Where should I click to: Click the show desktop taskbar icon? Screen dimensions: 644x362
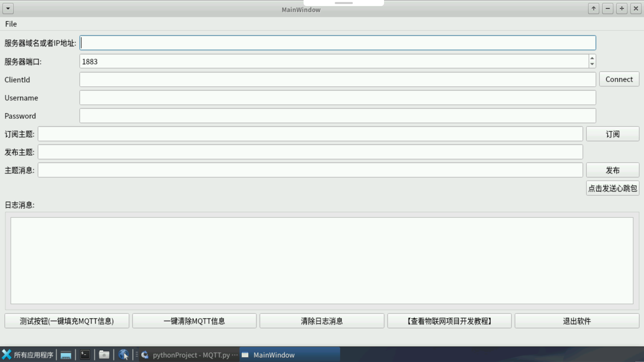(x=66, y=355)
